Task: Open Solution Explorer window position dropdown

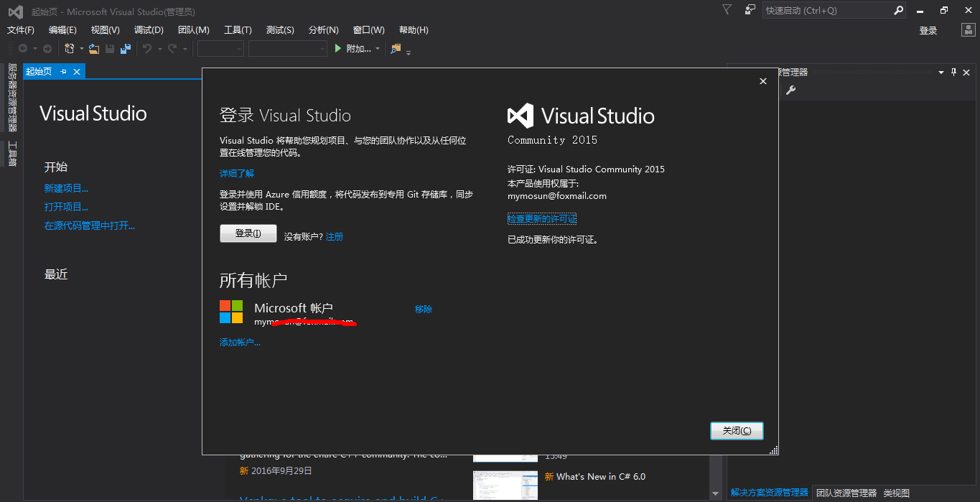Action: pyautogui.click(x=941, y=73)
